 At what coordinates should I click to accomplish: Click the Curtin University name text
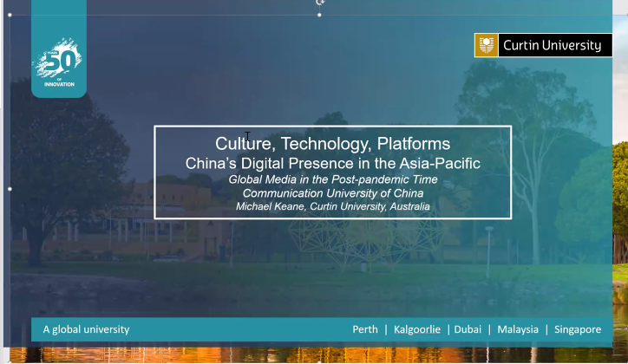(x=551, y=45)
